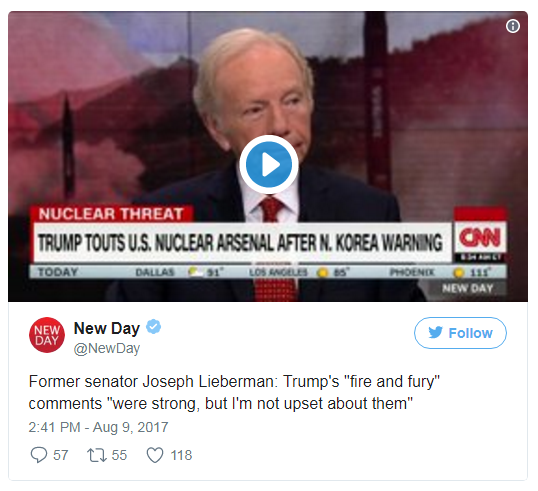Click the New Day watermark in the video
The height and width of the screenshot is (491, 538).
click(468, 288)
